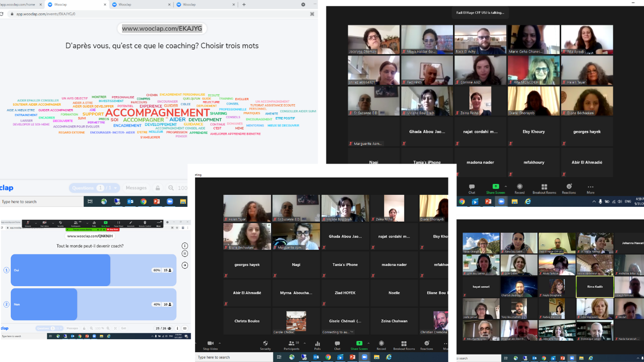Click Share Screen in top-right Zoom window
The width and height of the screenshot is (644, 362).
click(x=496, y=189)
